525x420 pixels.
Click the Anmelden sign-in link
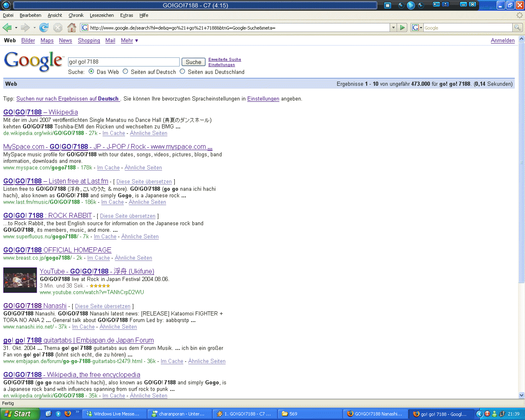tap(503, 41)
